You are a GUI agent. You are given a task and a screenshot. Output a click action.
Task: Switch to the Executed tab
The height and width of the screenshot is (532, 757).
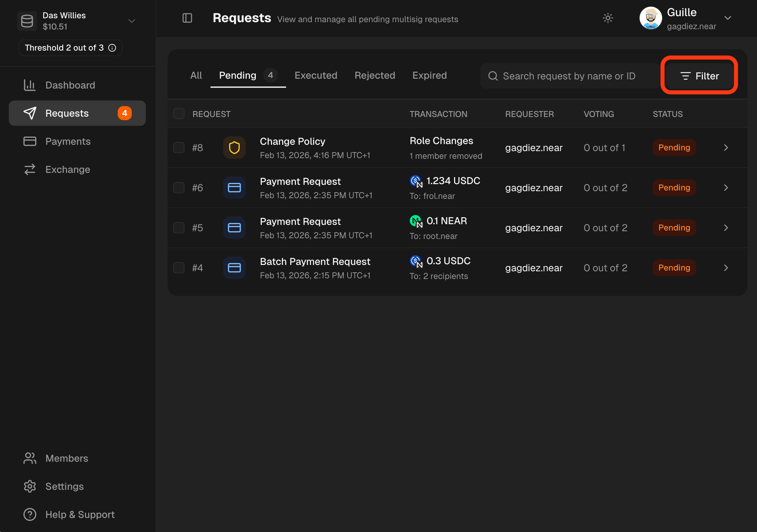click(x=316, y=76)
